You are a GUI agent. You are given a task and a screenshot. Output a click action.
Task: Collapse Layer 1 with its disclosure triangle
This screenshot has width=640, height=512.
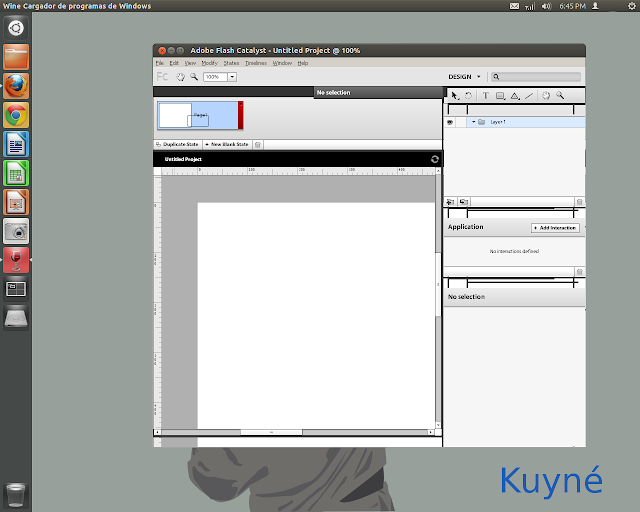coord(473,122)
